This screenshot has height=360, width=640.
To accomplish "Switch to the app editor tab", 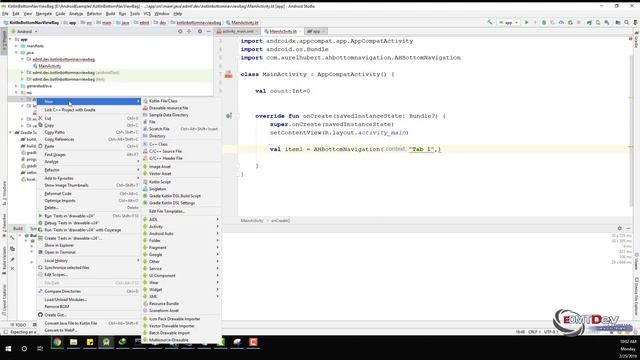I will click(x=316, y=31).
